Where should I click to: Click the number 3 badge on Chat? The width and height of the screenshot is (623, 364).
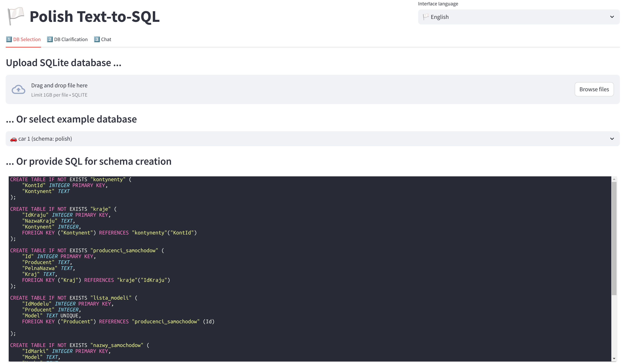click(97, 39)
